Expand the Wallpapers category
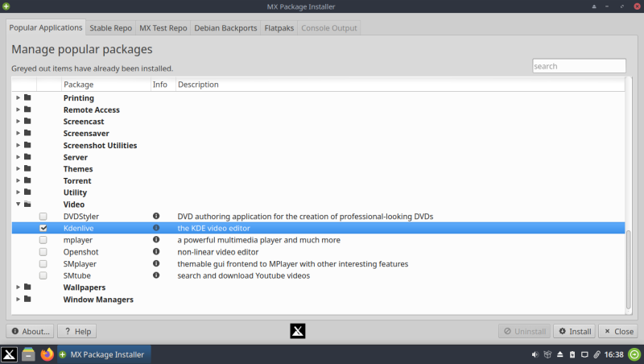This screenshot has height=364, width=644. (x=18, y=287)
